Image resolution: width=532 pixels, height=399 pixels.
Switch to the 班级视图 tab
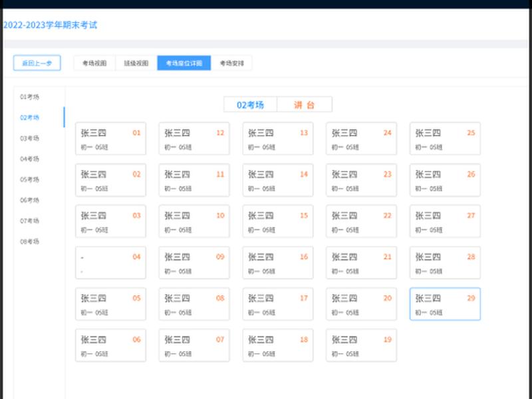click(x=136, y=63)
